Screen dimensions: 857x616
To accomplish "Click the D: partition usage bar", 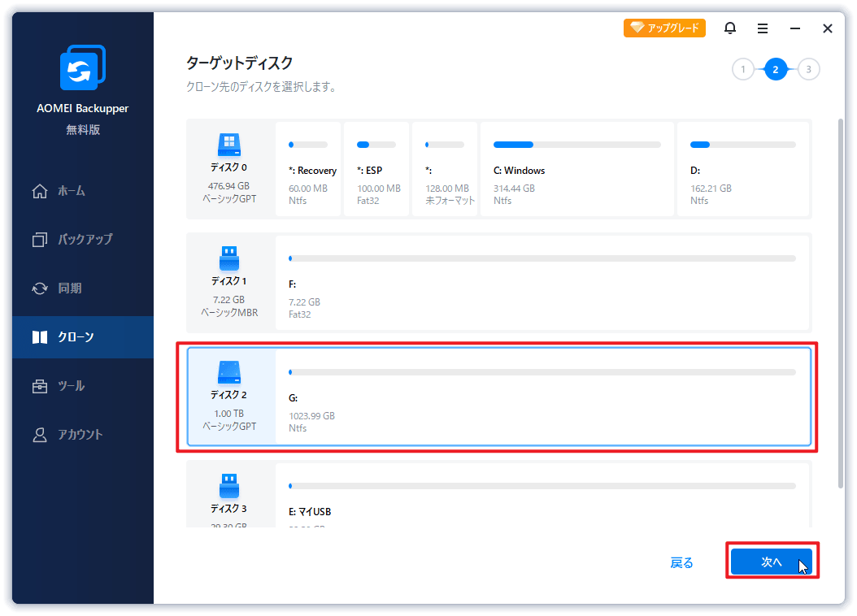I will 743,145.
